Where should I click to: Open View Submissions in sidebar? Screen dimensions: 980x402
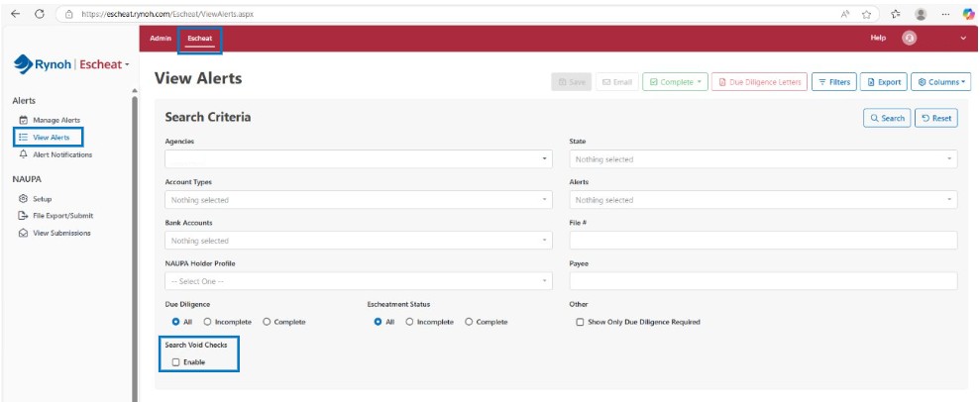pos(61,233)
